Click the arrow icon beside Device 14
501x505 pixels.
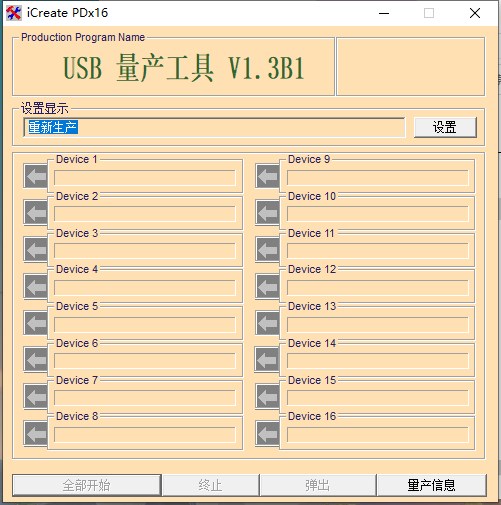coord(267,359)
